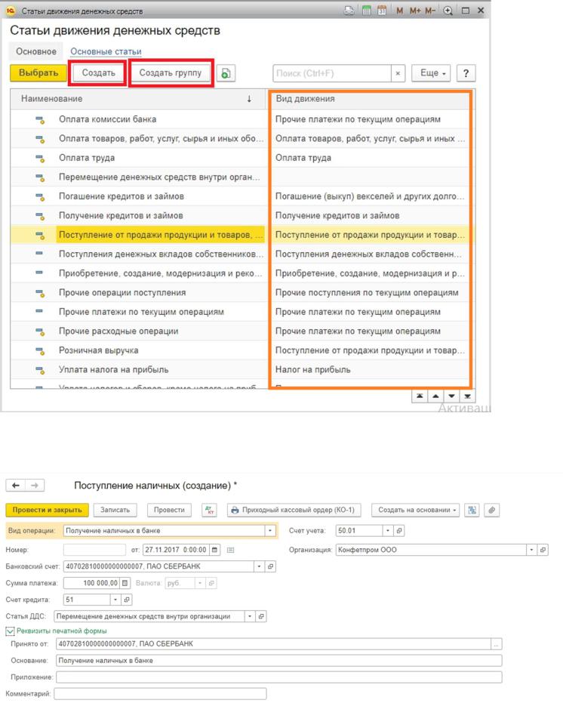Open the Счет кредита dropdown arrow

[115, 600]
